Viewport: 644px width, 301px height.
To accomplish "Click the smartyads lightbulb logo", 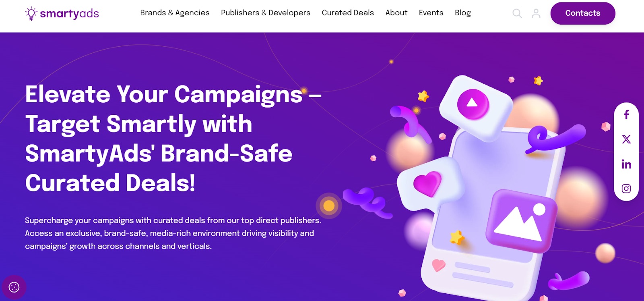I will [x=62, y=13].
